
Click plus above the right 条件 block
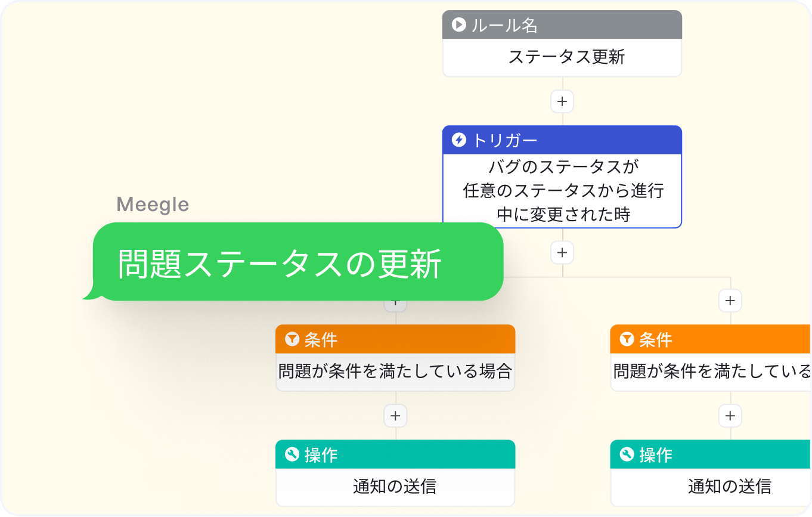point(730,301)
